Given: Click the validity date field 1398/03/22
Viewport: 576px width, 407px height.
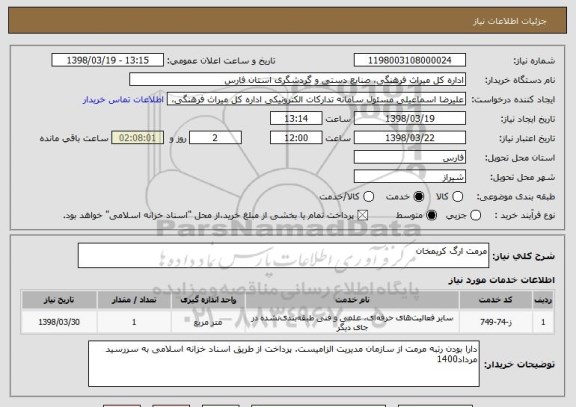Looking at the screenshot, I should [410, 138].
